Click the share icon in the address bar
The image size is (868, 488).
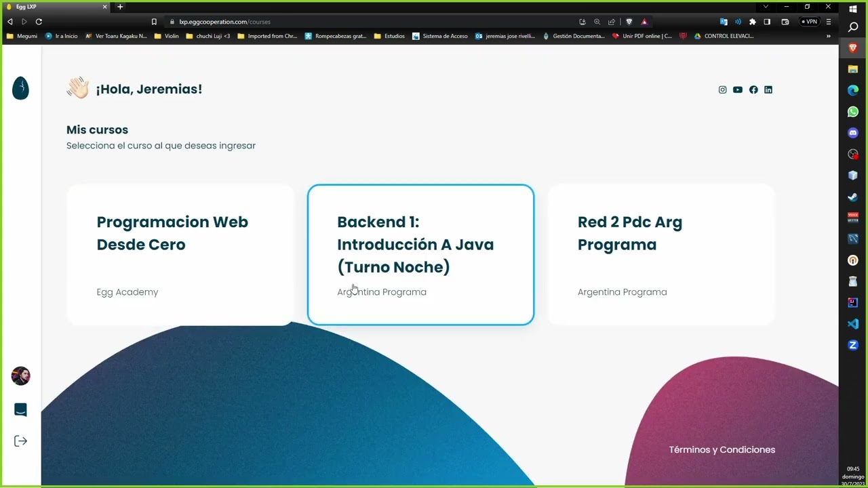[x=612, y=22]
